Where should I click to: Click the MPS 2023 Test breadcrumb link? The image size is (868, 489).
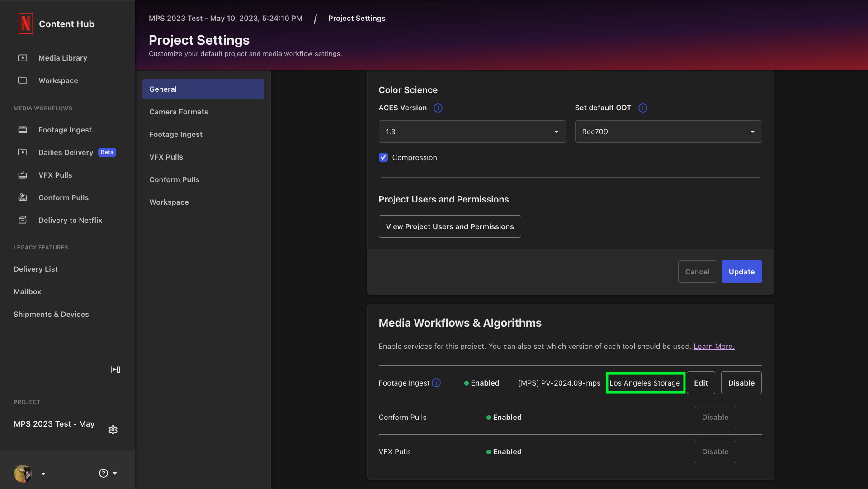click(x=226, y=18)
